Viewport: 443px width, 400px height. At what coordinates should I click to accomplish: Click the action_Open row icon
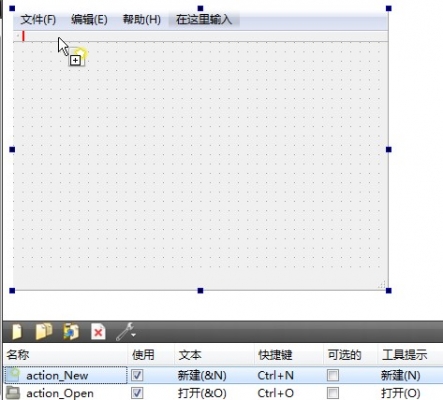(13, 393)
